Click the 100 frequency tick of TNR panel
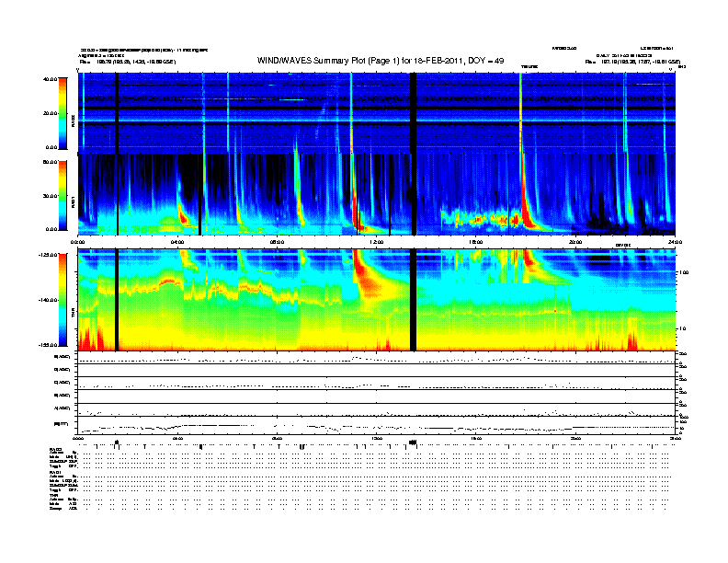Viewport: 728px width, 563px height. (683, 272)
